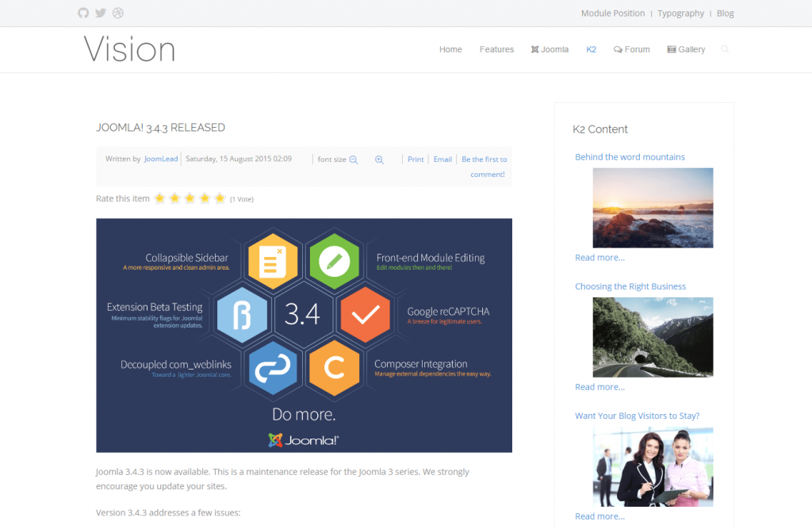This screenshot has height=529, width=812.
Task: Click the JoomLead author link
Action: click(161, 159)
